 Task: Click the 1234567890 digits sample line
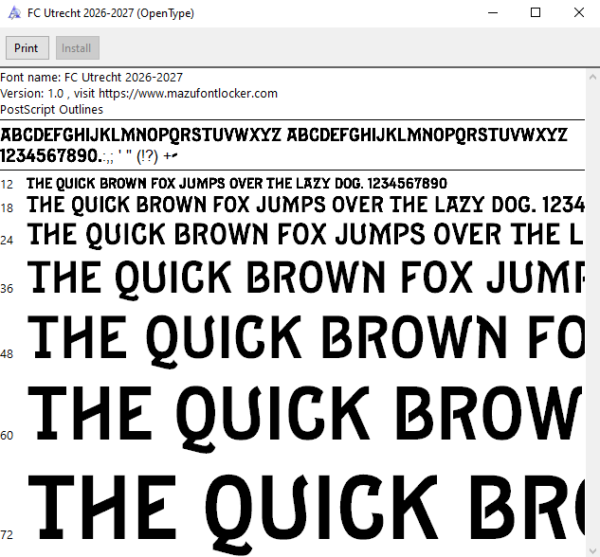[89, 156]
